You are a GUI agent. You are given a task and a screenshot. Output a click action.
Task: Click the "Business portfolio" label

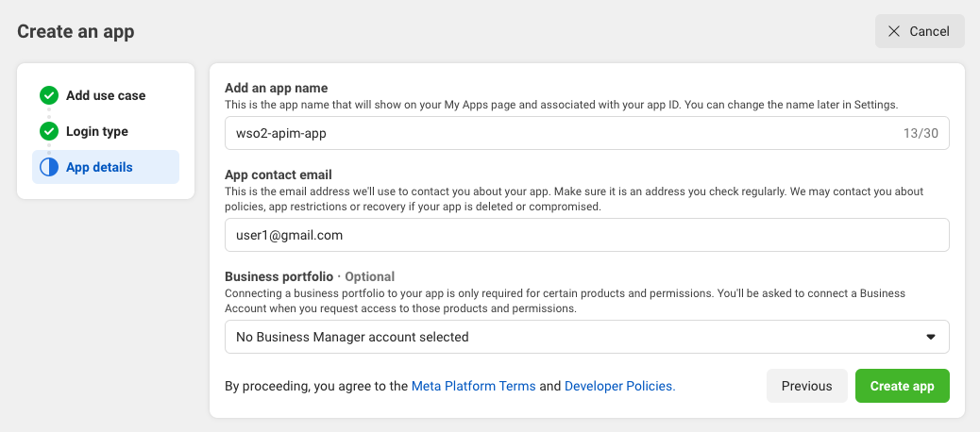[279, 276]
